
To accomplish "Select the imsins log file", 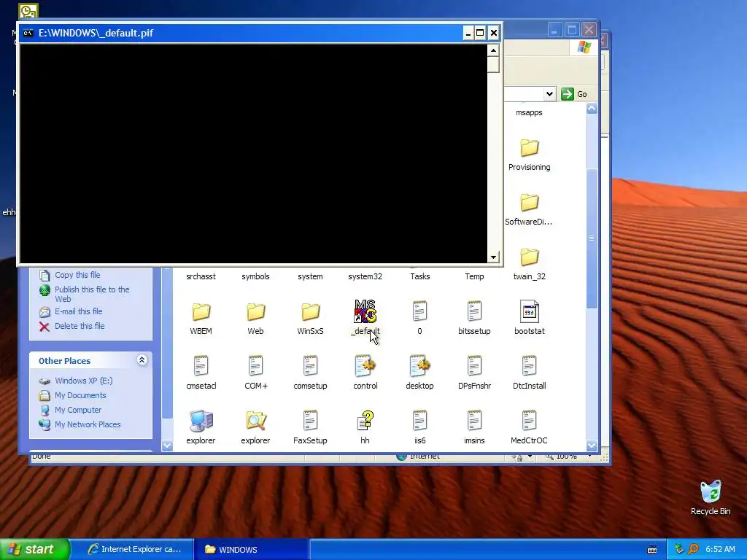I will [x=474, y=421].
